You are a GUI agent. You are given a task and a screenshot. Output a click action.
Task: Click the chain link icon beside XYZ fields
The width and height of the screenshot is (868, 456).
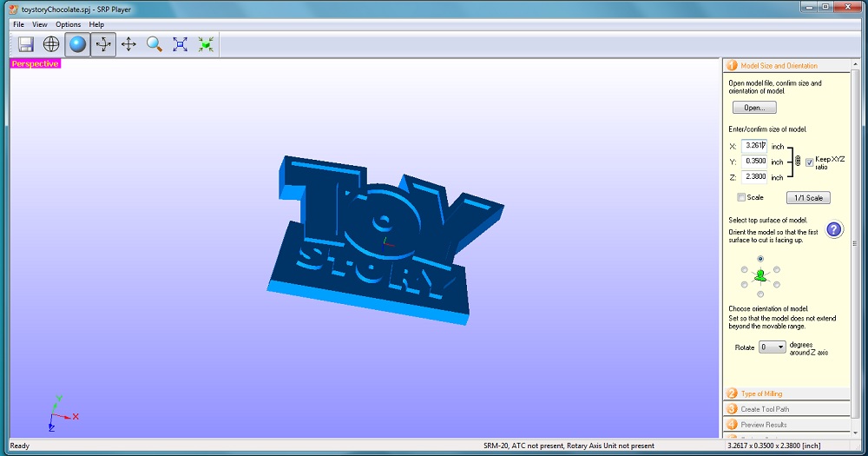coord(798,162)
